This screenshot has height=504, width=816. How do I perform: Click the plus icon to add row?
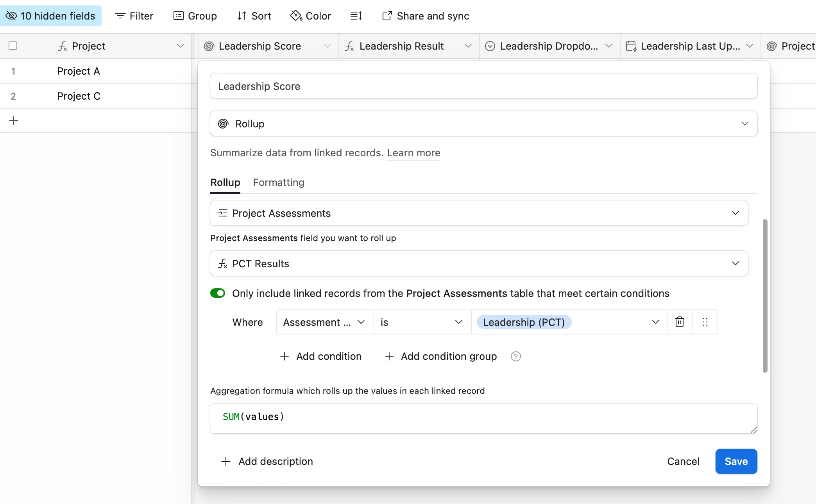[14, 120]
